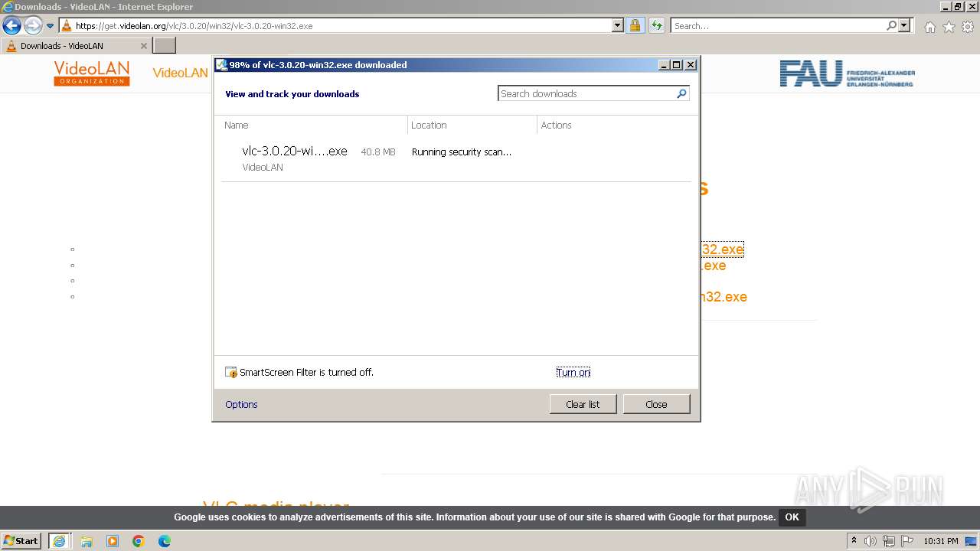
Task: View the security lock icon report
Action: click(635, 26)
